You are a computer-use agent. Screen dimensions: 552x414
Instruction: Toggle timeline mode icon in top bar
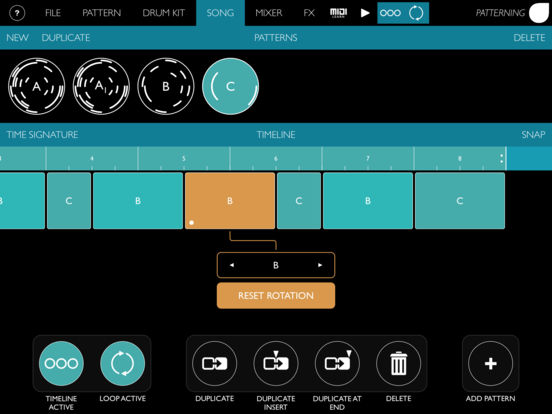click(x=390, y=13)
